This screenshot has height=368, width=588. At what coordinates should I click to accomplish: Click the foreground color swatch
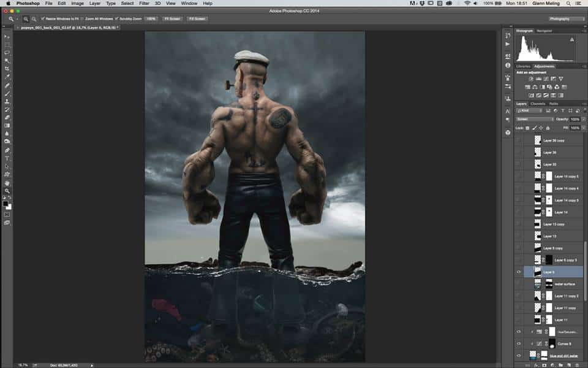pyautogui.click(x=6, y=203)
